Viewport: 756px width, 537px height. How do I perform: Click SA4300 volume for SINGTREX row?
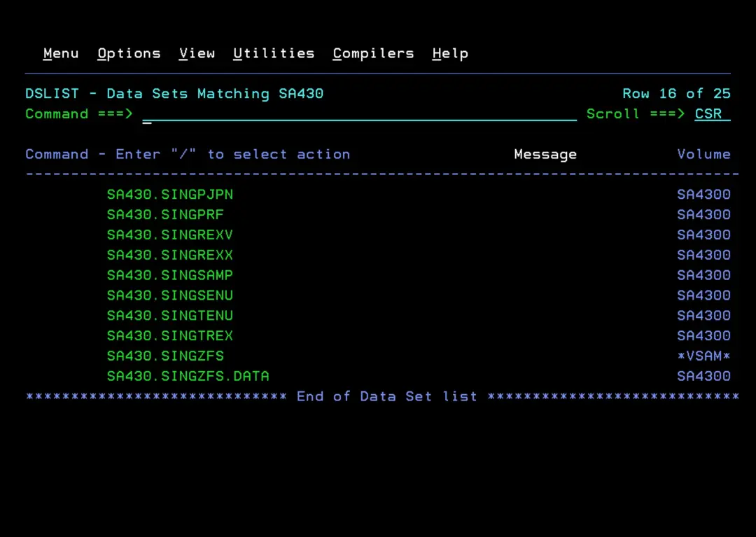(x=704, y=336)
